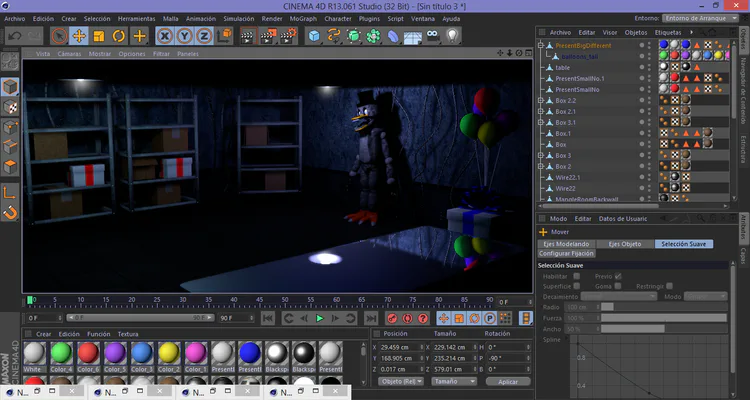Select the axis tool in left palette
750x400 pixels.
click(x=10, y=192)
